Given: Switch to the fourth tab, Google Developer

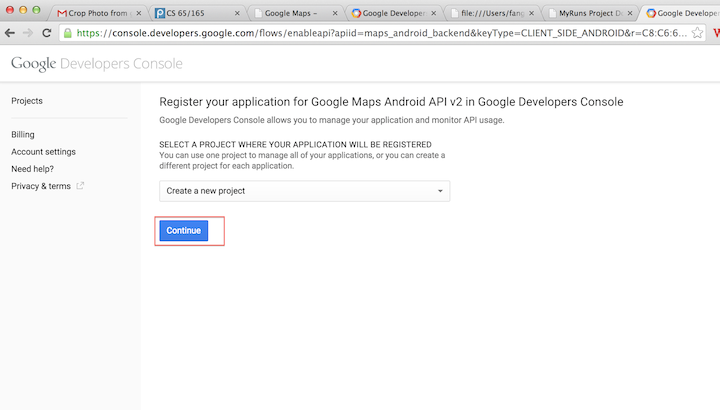Looking at the screenshot, I should coord(394,13).
